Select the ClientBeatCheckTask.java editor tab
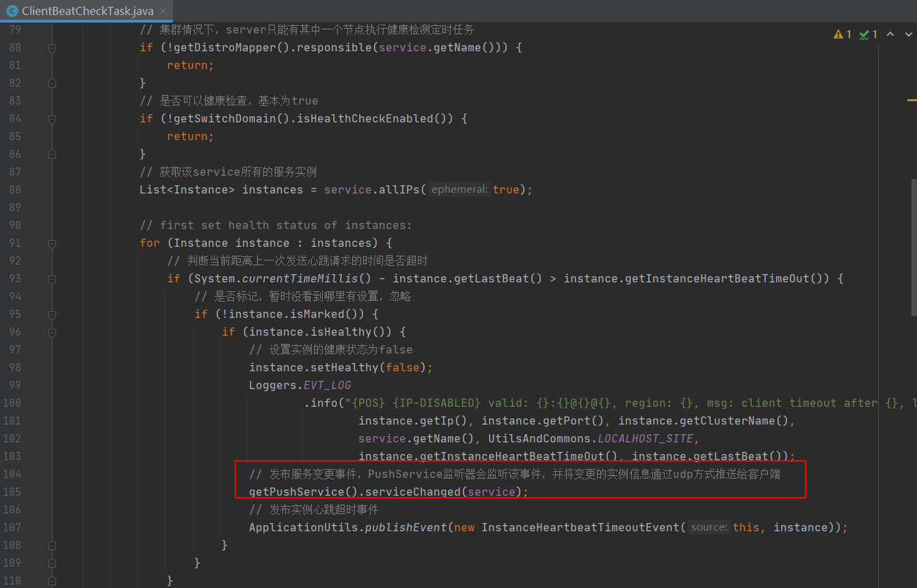 coord(87,11)
